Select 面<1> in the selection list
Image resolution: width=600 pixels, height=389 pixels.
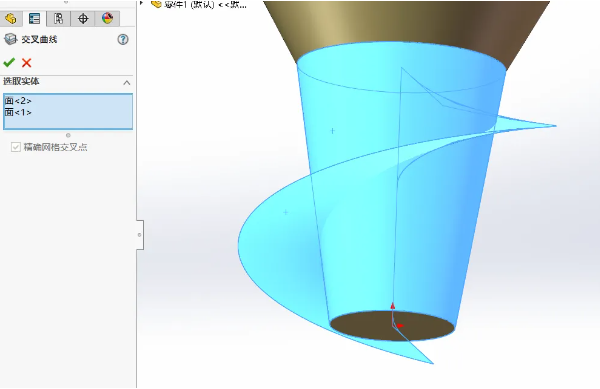[x=18, y=112]
